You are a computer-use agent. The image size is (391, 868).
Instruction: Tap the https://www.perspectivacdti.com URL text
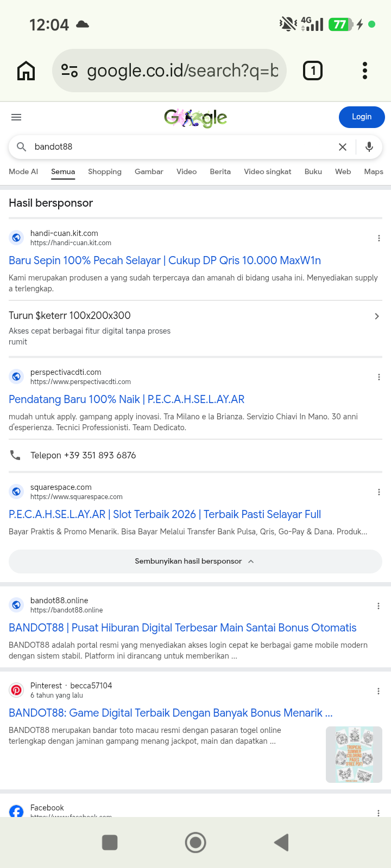point(80,382)
